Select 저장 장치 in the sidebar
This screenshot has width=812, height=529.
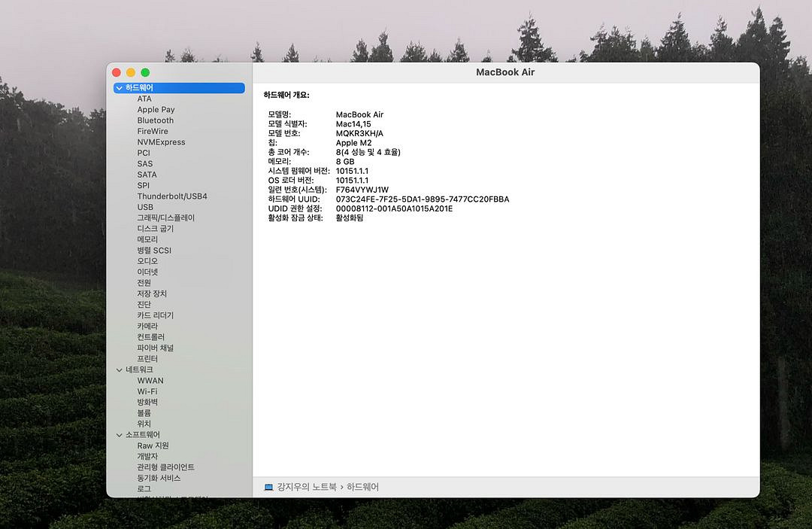[x=152, y=293]
